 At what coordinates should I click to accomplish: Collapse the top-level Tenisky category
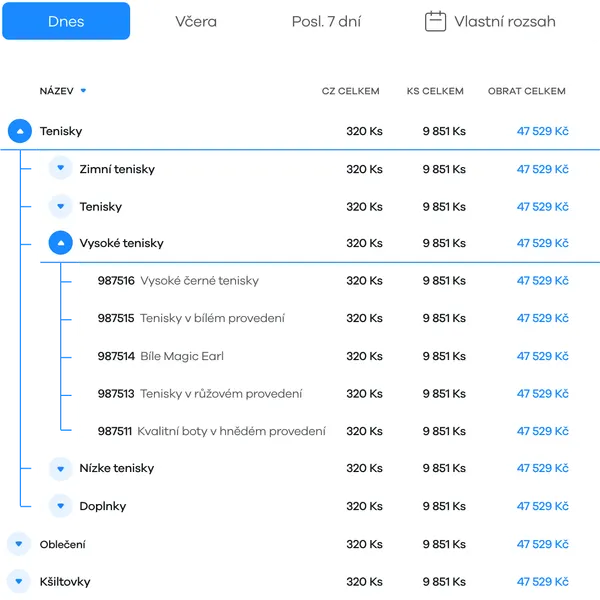pyautogui.click(x=20, y=131)
